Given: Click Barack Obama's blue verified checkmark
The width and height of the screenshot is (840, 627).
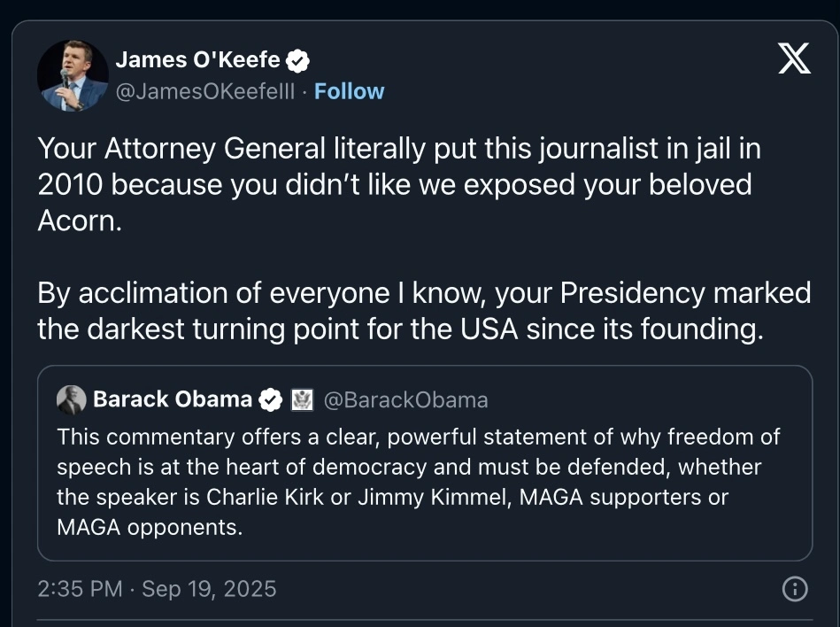Looking at the screenshot, I should (270, 400).
